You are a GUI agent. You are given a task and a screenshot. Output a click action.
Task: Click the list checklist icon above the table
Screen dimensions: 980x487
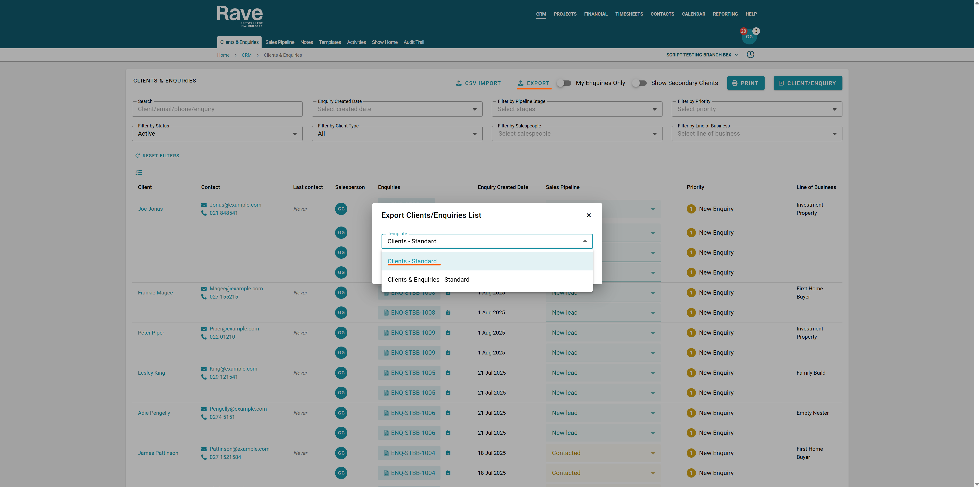pyautogui.click(x=139, y=172)
